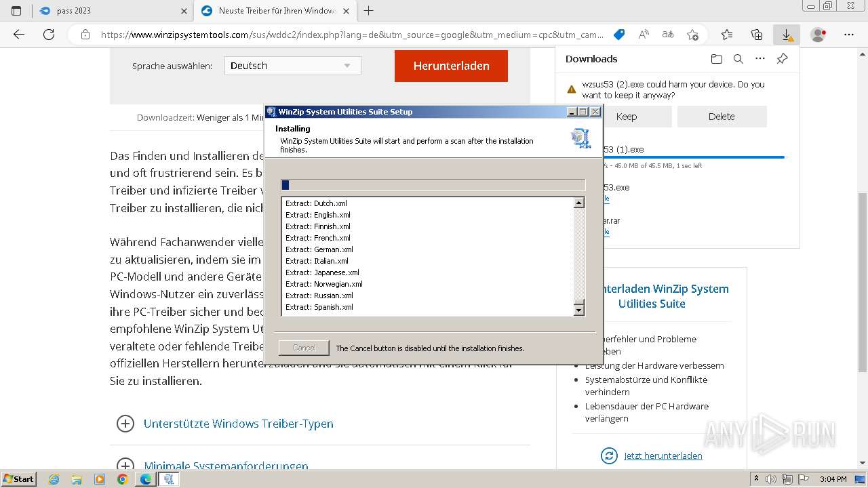
Task: Select WinZip setup taskbar item
Action: 169,479
